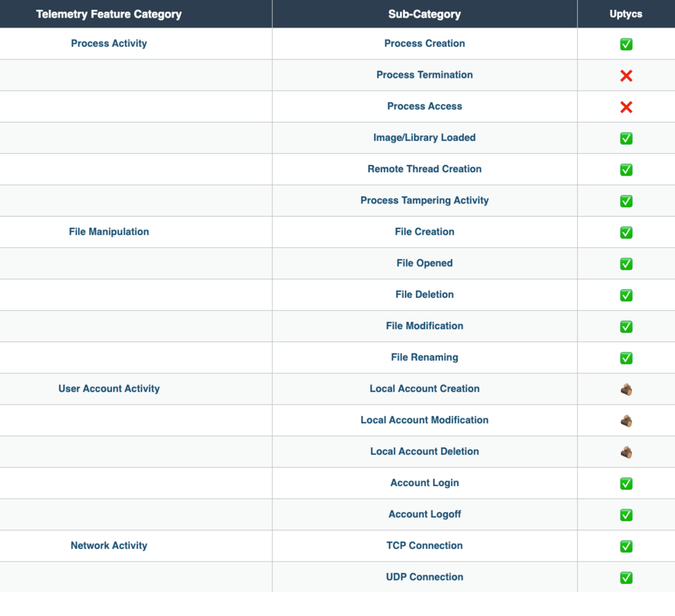Screen dimensions: 675x616
Task: Click the File Opened sub-category text
Action: [x=425, y=263]
